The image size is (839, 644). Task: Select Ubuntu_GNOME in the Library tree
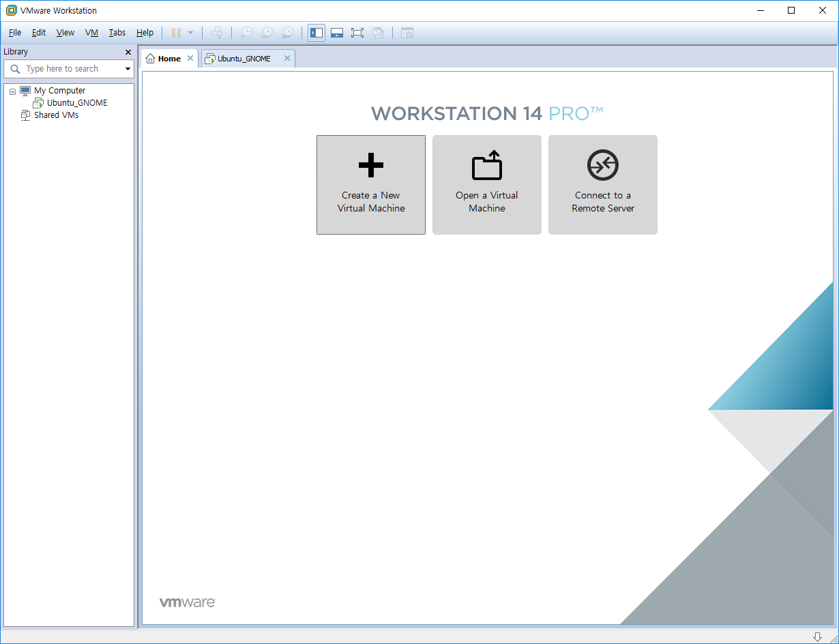[77, 103]
